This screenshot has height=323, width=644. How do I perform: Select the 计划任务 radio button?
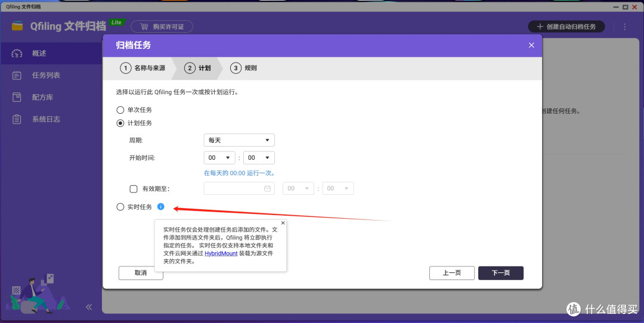click(x=120, y=123)
